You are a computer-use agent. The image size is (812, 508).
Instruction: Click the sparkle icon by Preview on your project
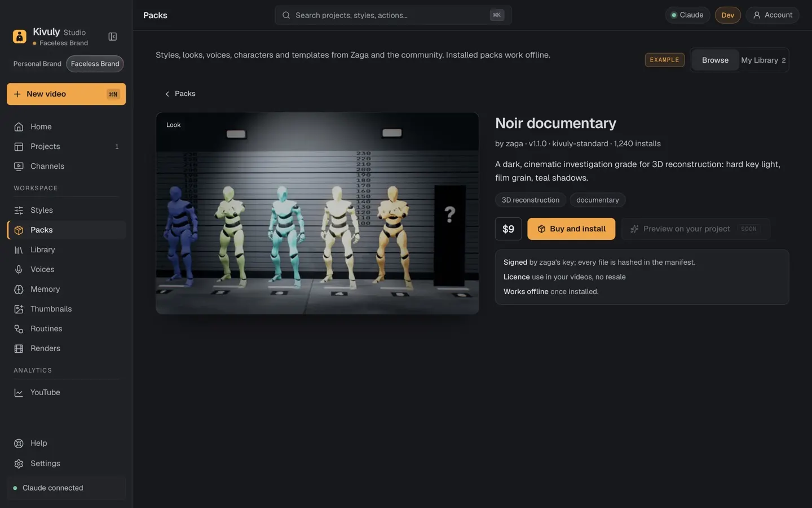click(x=634, y=229)
